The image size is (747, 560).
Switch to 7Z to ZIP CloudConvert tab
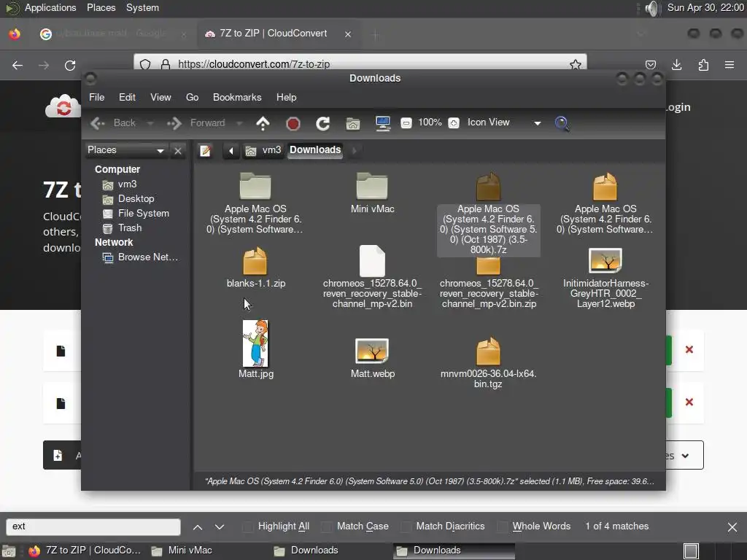click(x=278, y=34)
